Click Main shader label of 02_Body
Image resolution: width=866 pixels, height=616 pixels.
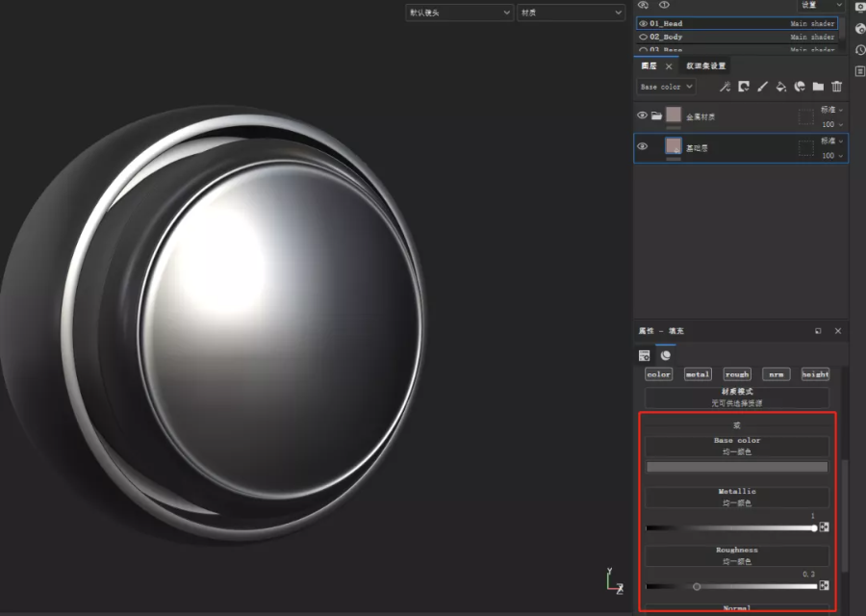tap(812, 37)
